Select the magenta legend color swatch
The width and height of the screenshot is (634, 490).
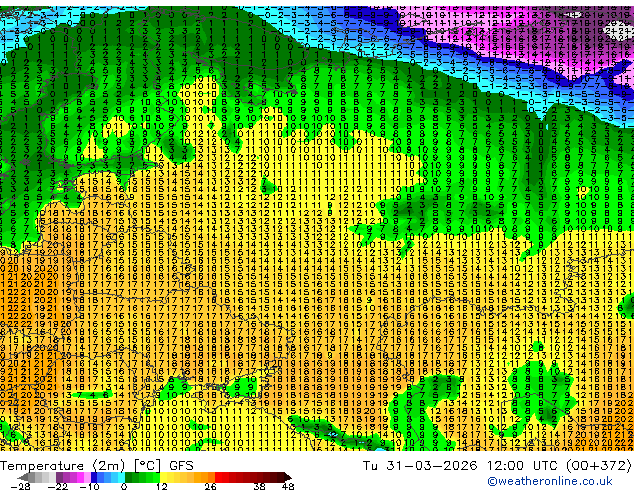click(80, 477)
